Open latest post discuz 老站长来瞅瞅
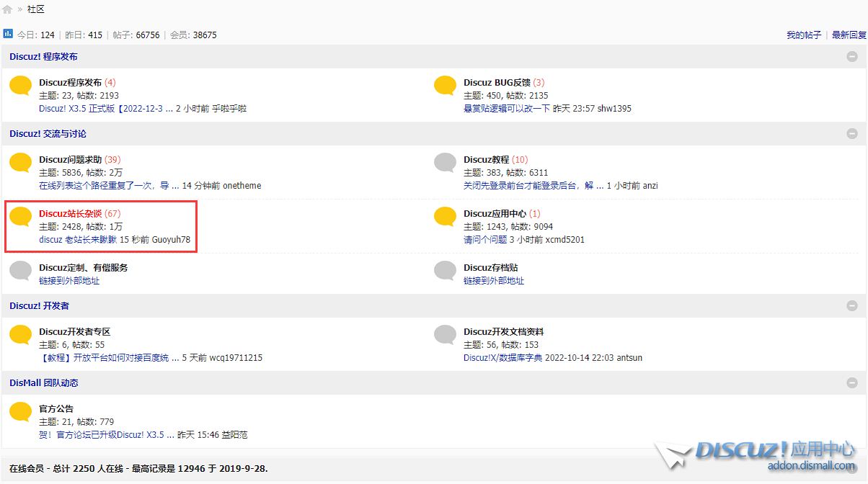 click(78, 240)
